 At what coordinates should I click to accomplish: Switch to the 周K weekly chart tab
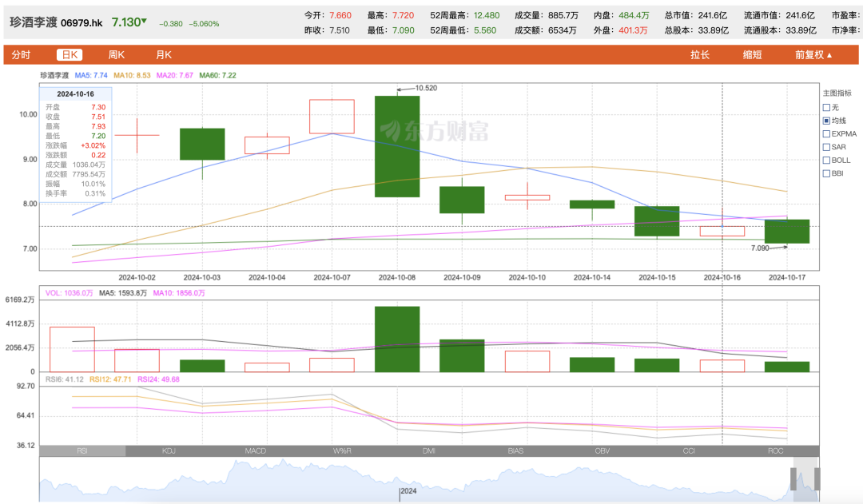[x=117, y=55]
